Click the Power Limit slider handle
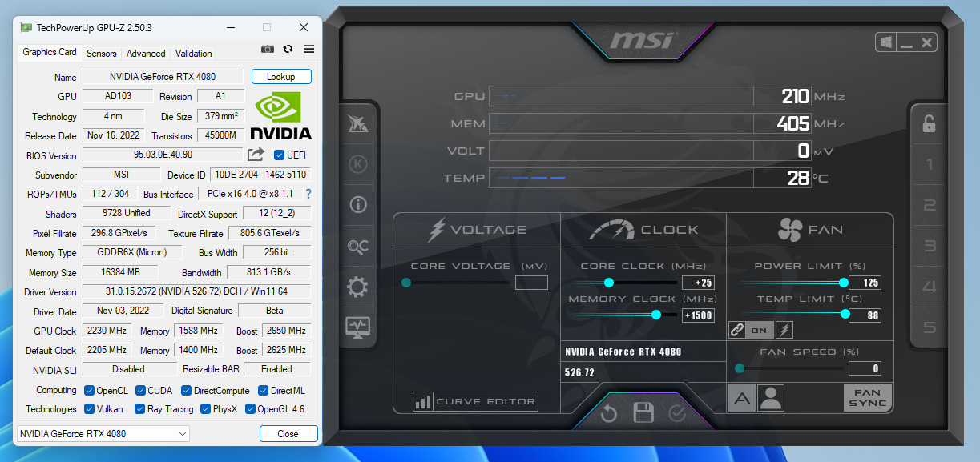This screenshot has width=980, height=462. point(844,283)
